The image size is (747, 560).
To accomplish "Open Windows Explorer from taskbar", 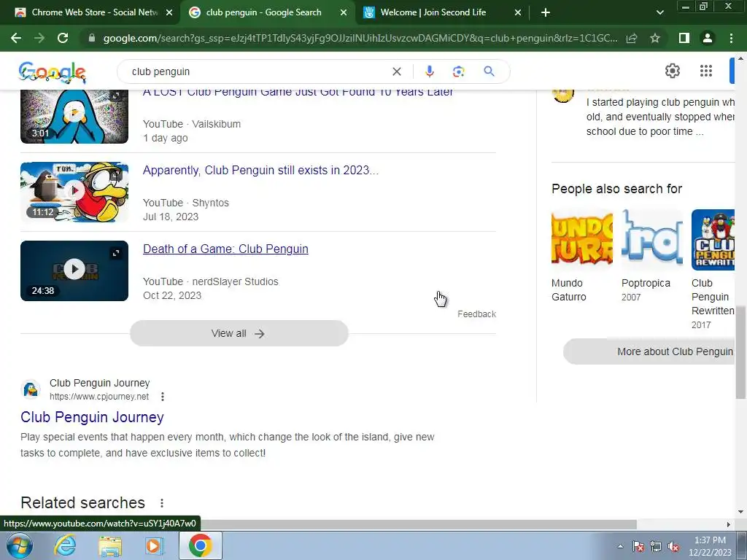I will click(x=110, y=545).
